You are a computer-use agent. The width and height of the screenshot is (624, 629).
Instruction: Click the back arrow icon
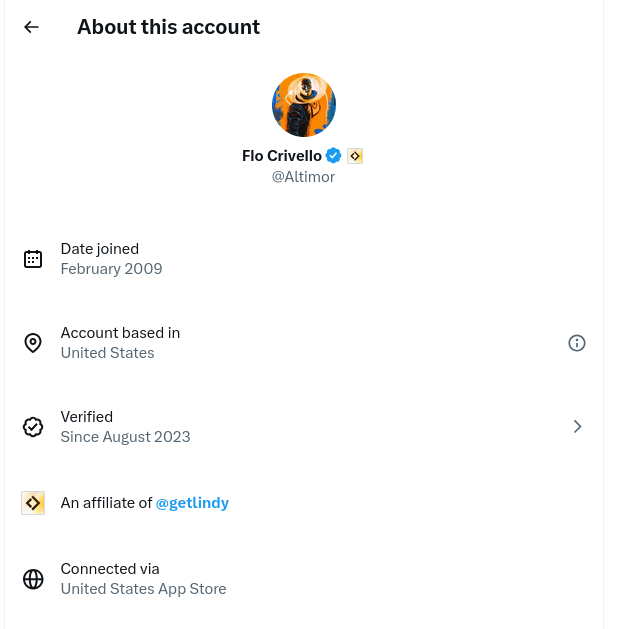[x=32, y=27]
